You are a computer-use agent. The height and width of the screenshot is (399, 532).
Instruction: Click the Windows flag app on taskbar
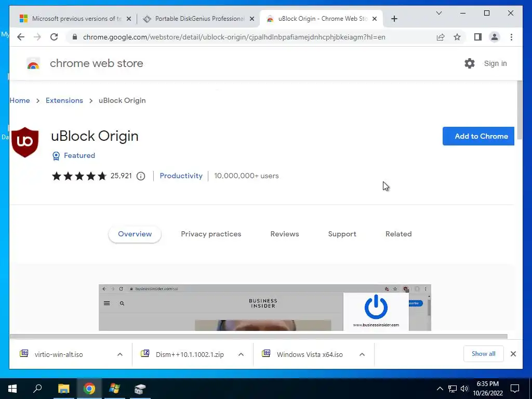[114, 389]
